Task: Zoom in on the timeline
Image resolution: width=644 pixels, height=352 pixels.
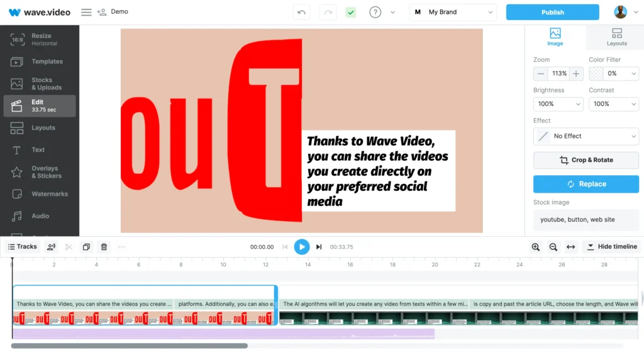Action: [536, 247]
